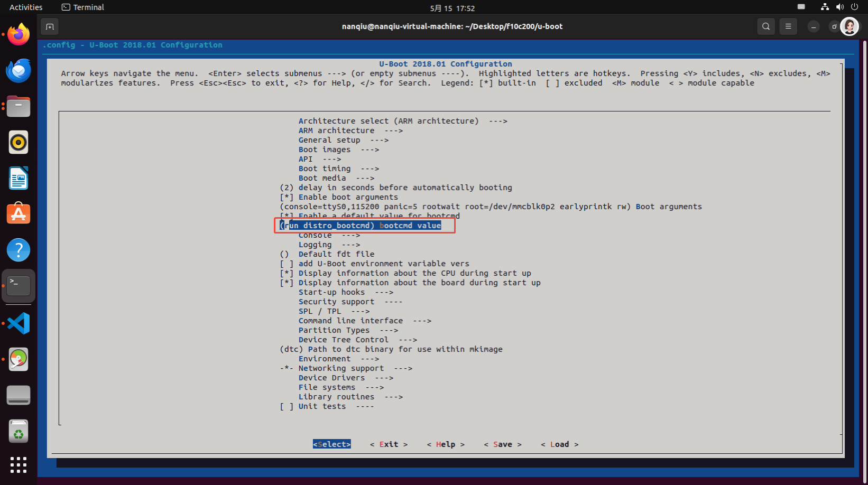
Task: Toggle Enable a default value for bootcmd
Action: point(370,216)
